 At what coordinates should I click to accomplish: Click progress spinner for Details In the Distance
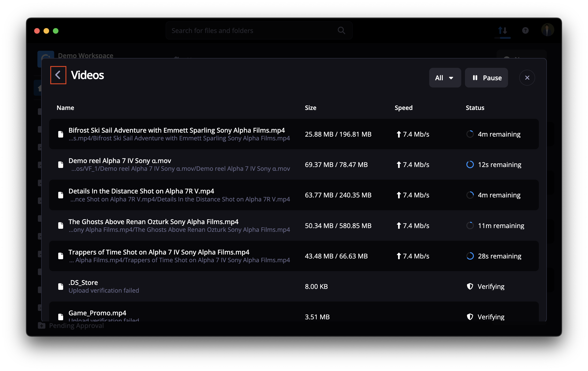click(470, 195)
